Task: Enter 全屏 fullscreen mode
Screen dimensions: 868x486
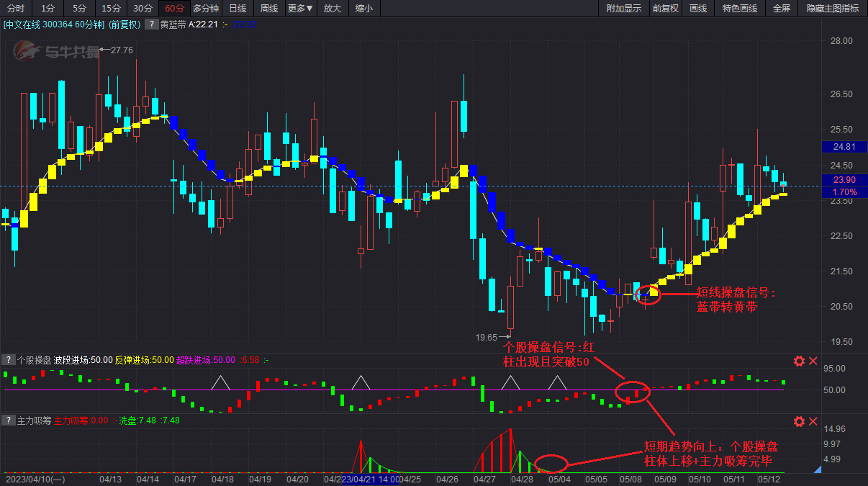Action: click(x=782, y=9)
